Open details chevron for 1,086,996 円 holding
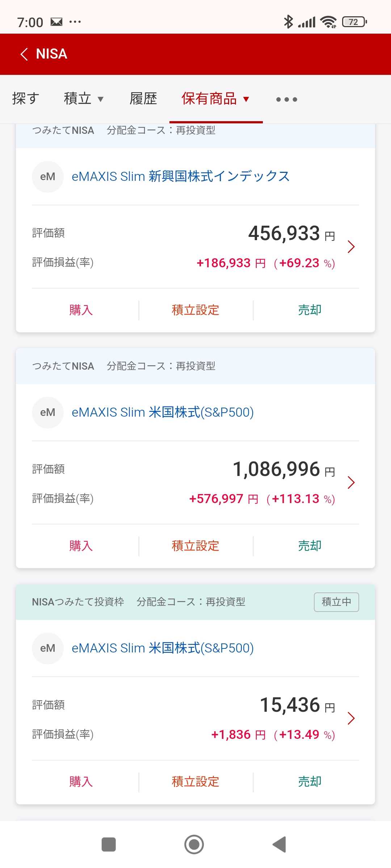 click(350, 482)
